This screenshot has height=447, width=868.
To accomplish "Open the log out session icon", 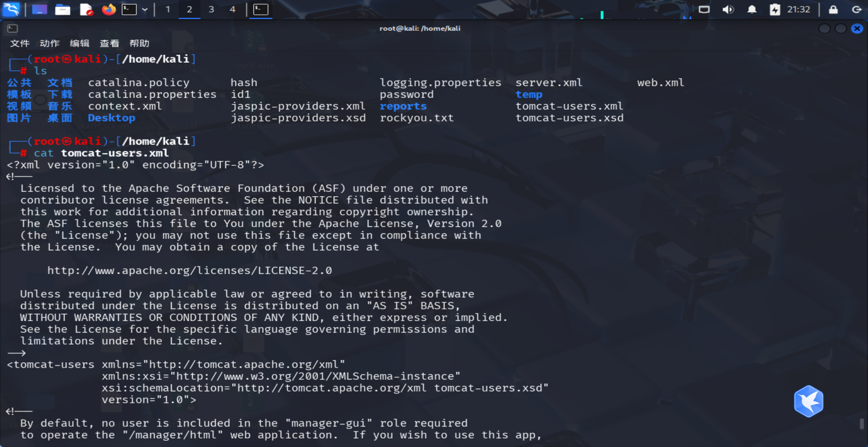I will 857,9.
